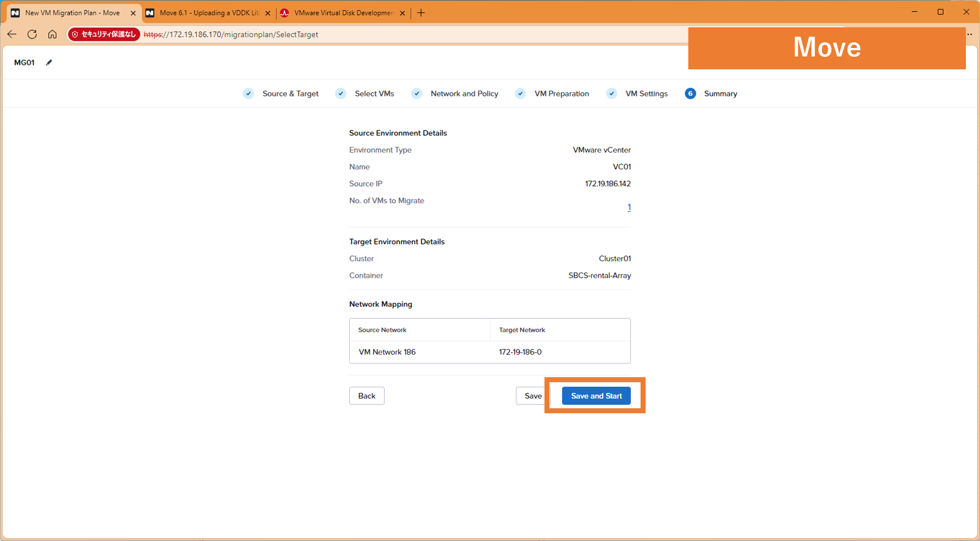980x541 pixels.
Task: Click the not-secure security warning badge
Action: pyautogui.click(x=104, y=34)
